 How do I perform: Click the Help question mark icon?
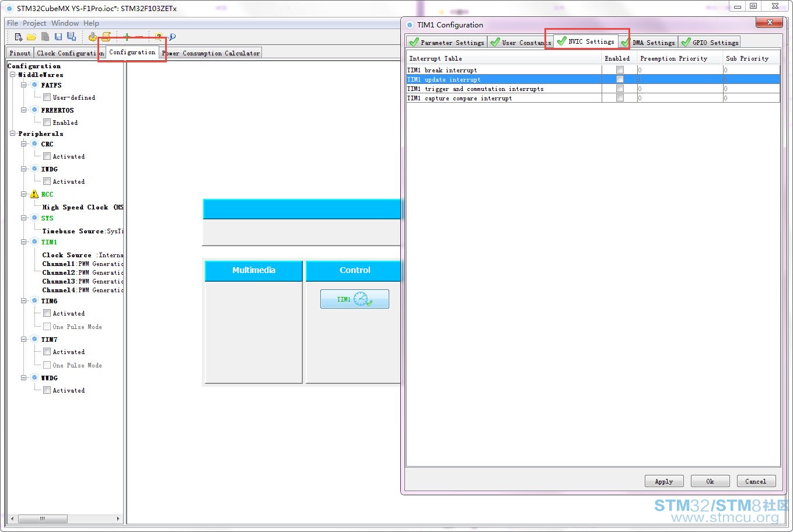tap(158, 37)
